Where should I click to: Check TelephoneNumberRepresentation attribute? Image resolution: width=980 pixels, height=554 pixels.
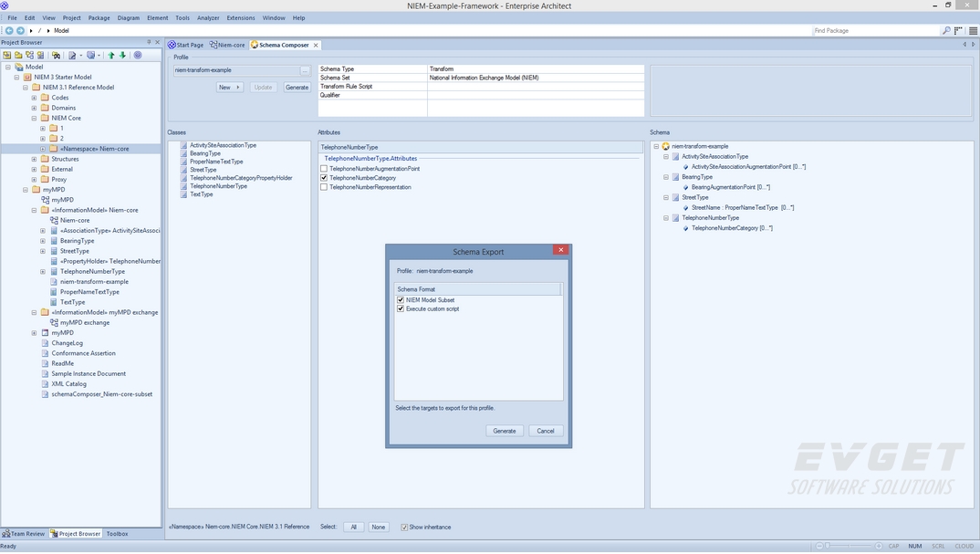(x=324, y=187)
